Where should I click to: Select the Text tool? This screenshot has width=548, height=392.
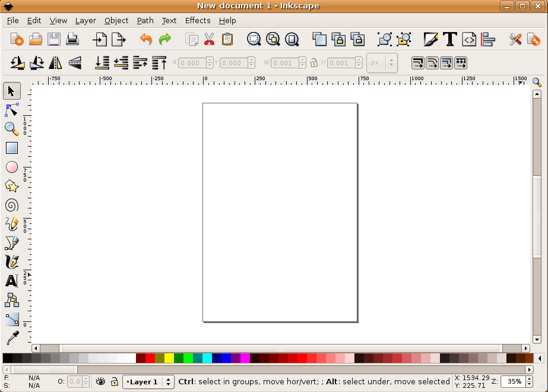[12, 281]
